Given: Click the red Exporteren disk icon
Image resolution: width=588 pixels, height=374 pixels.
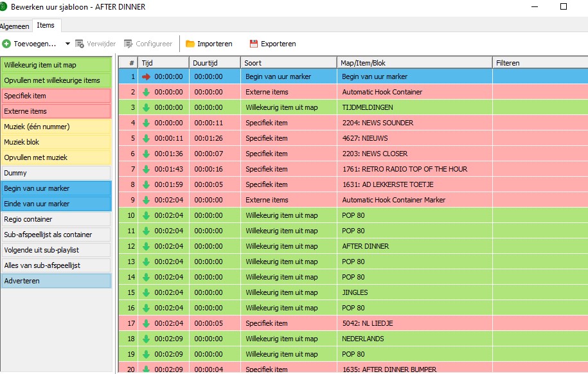Looking at the screenshot, I should [254, 44].
